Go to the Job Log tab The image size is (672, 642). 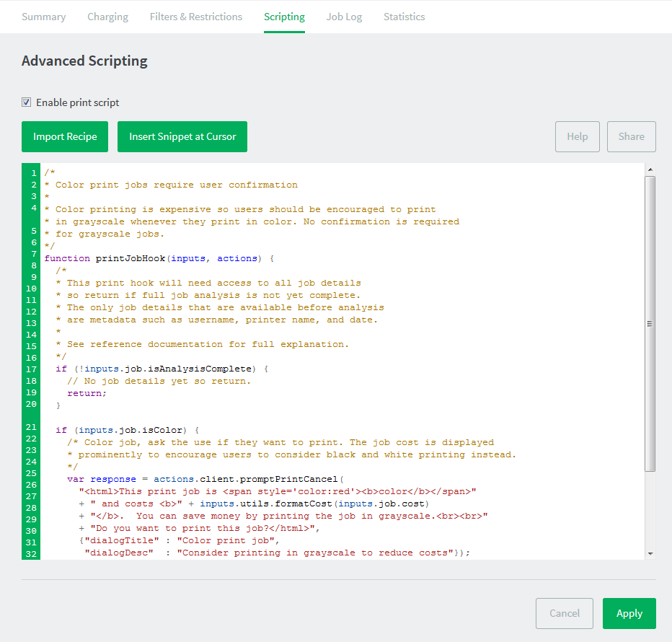pos(344,17)
